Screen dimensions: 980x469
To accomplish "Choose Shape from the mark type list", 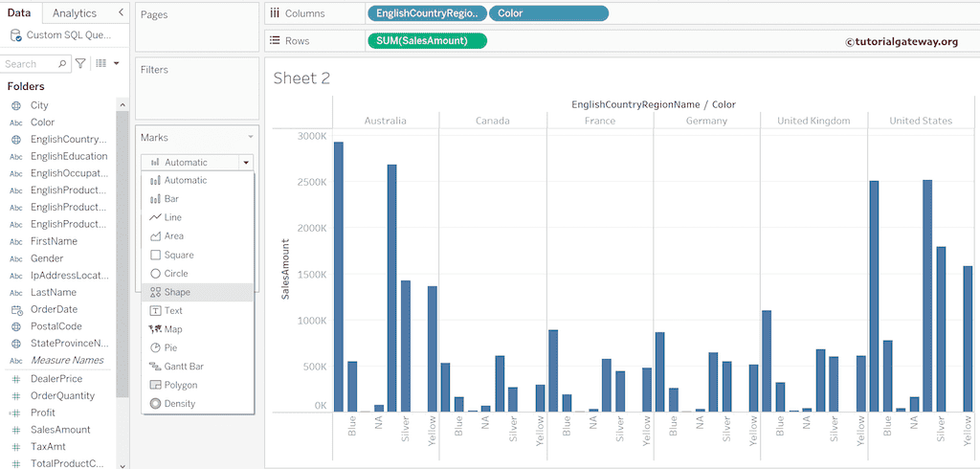I will pos(177,292).
